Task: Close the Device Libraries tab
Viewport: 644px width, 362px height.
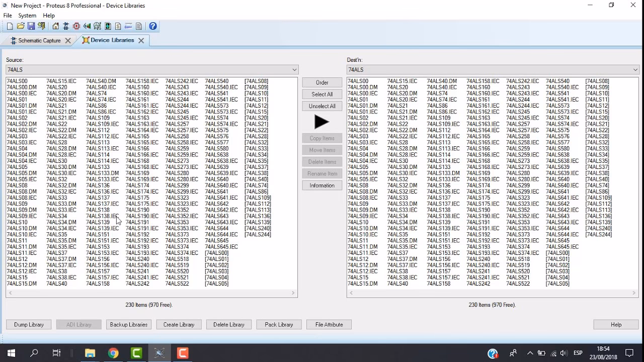Action: click(141, 41)
